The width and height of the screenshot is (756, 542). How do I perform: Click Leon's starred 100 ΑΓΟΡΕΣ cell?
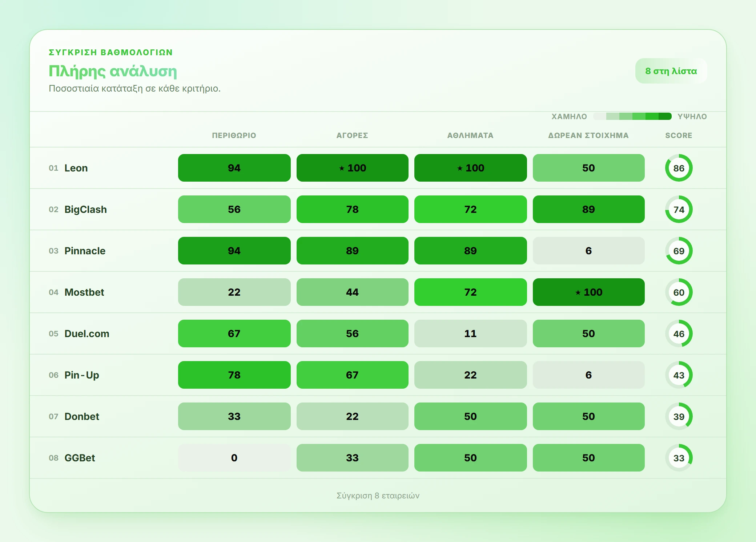click(352, 168)
